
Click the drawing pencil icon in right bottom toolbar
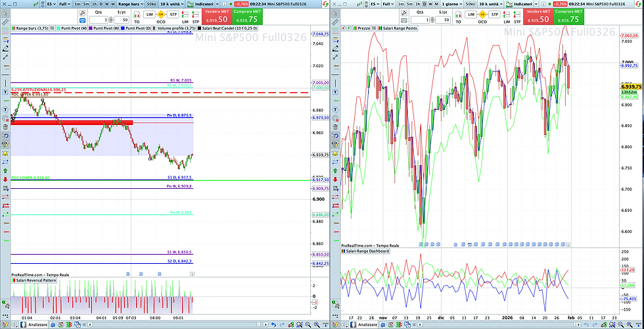tap(334, 325)
